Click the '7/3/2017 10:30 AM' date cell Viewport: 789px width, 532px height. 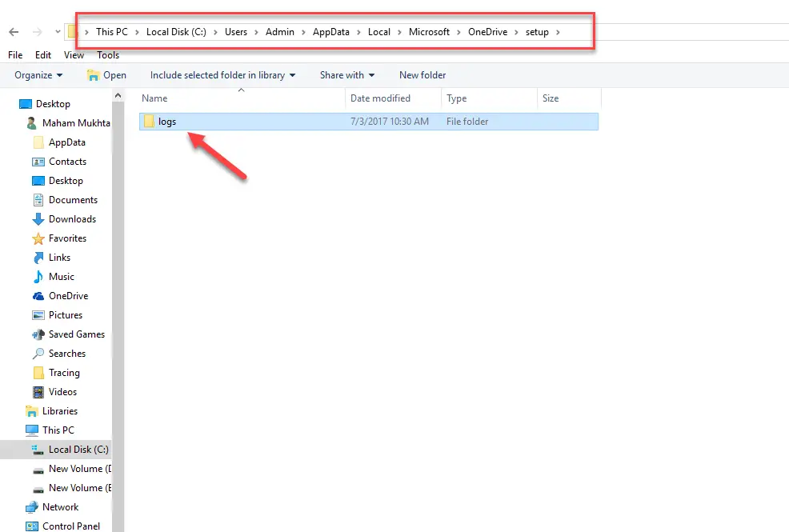click(390, 121)
